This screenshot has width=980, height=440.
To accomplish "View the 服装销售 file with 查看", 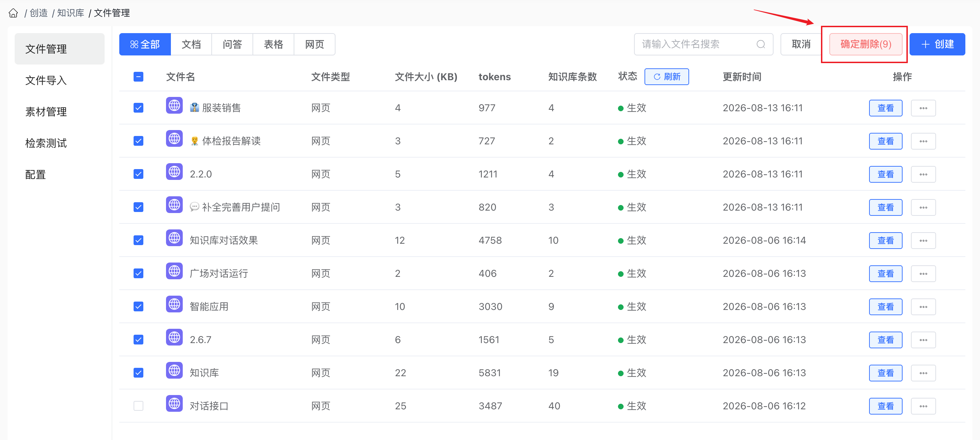I will (885, 108).
